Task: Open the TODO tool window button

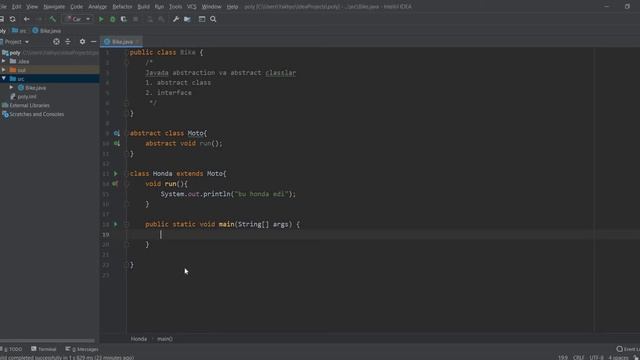Action: (12, 349)
